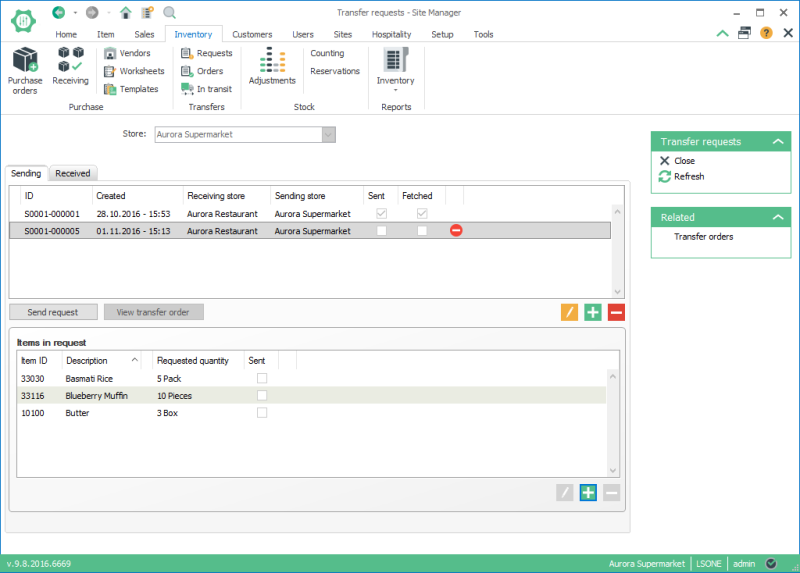Sort items by Description column header
Screen dimensions: 800x573
(x=102, y=361)
